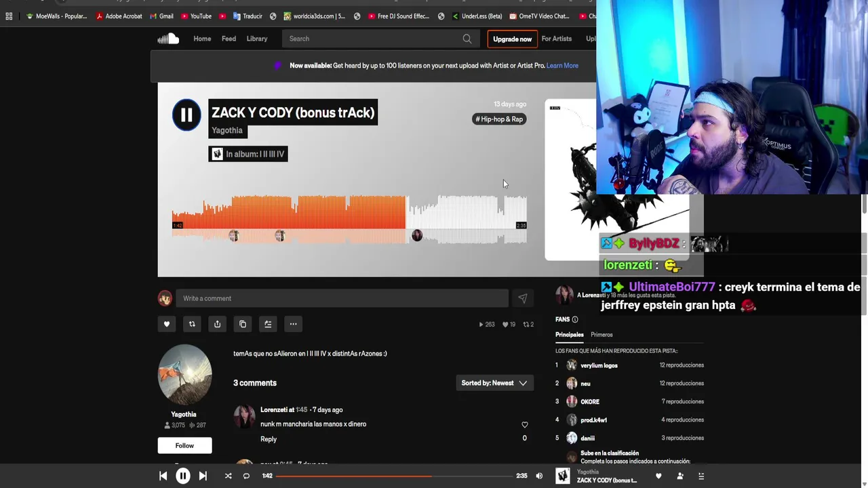Screen dimensions: 868x488
Task: Open fan OKORE profile
Action: point(590,402)
